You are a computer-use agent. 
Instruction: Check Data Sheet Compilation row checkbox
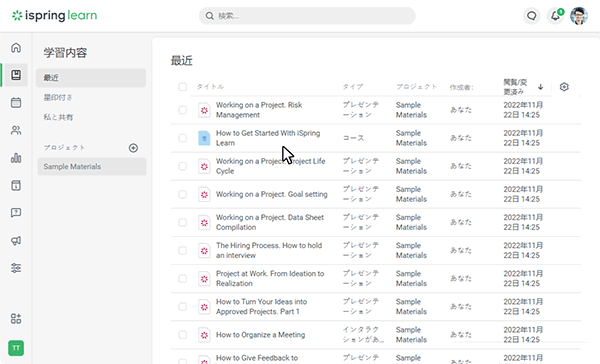tap(183, 222)
